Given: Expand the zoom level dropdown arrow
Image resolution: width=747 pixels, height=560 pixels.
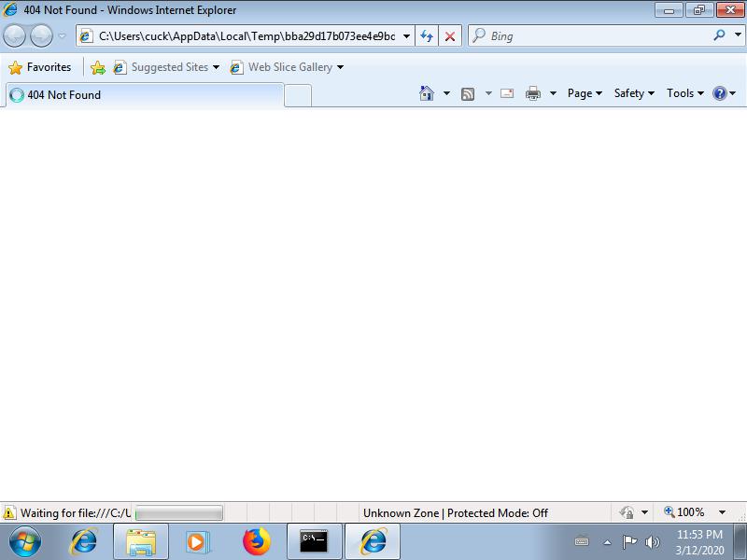Looking at the screenshot, I should pos(722,512).
